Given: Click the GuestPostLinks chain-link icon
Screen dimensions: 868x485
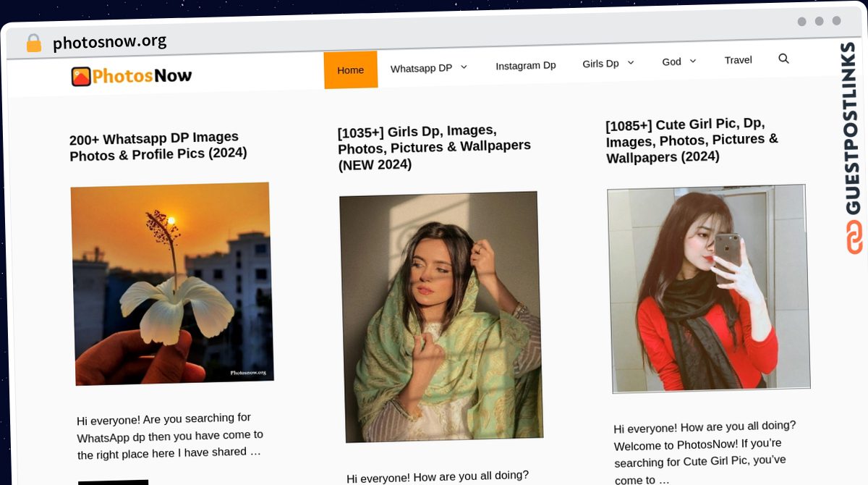Looking at the screenshot, I should (x=854, y=237).
